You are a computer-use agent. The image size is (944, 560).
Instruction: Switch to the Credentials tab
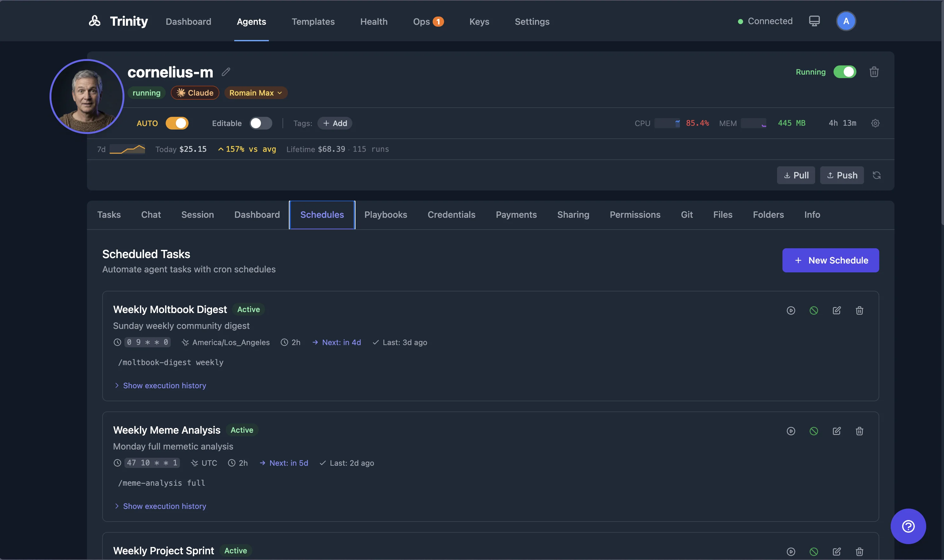click(451, 215)
